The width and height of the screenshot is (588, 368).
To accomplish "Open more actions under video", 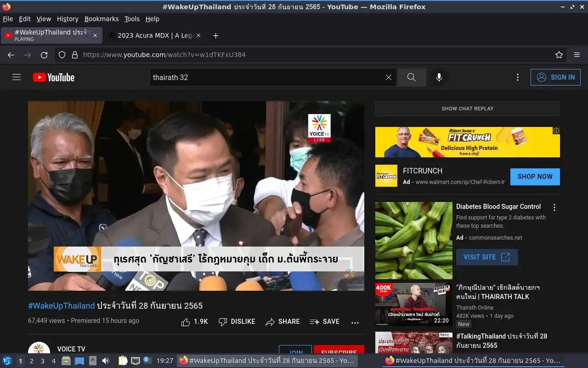I will pyautogui.click(x=355, y=322).
